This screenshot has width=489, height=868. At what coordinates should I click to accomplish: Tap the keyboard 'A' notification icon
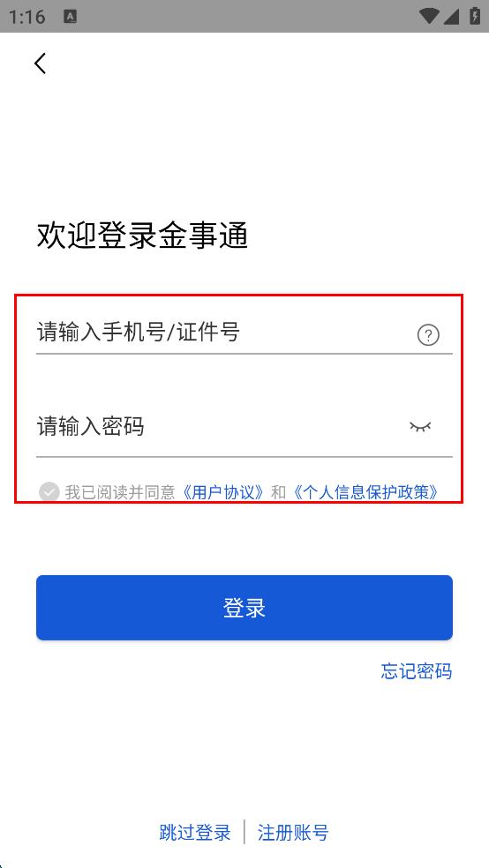71,17
